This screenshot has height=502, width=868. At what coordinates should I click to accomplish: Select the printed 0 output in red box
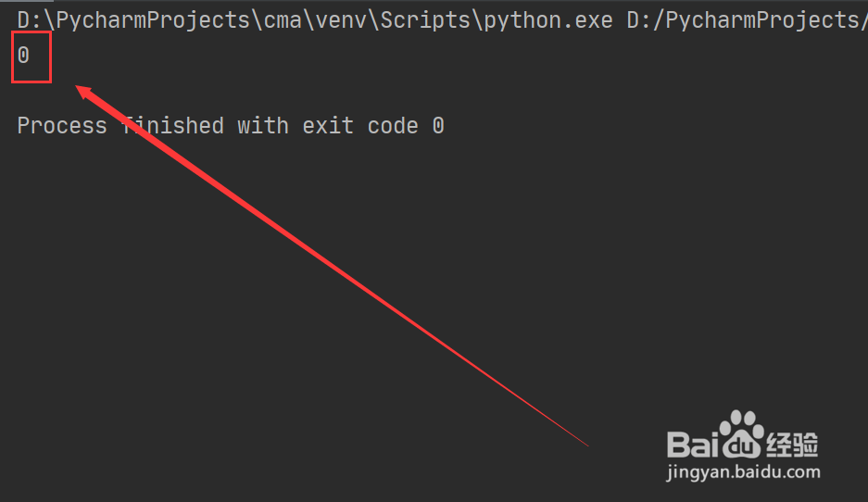(x=23, y=56)
